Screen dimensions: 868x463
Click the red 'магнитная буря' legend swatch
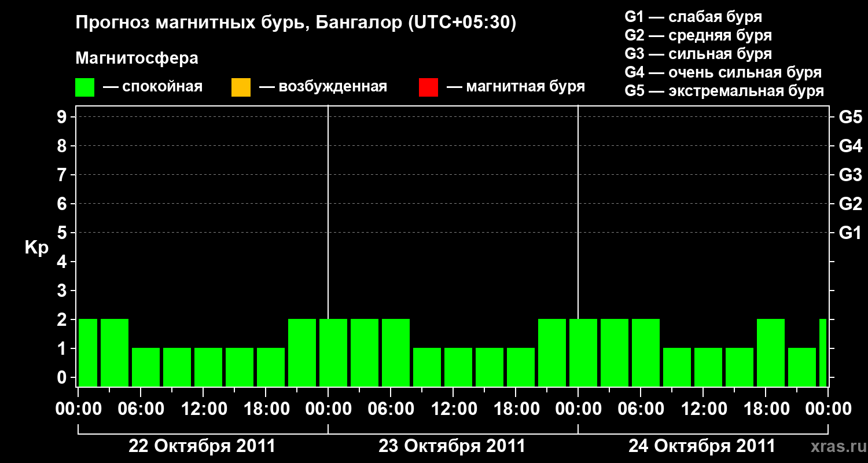(428, 87)
